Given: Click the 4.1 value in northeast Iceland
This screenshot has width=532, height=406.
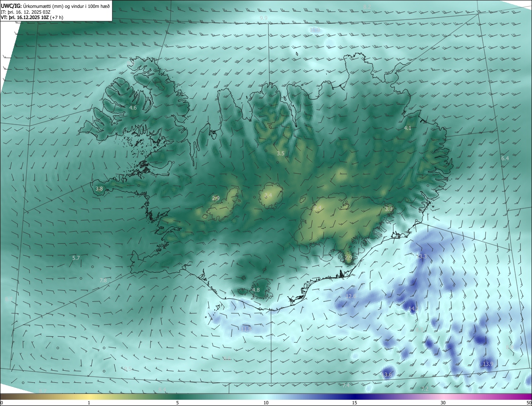Looking at the screenshot, I should point(408,128).
